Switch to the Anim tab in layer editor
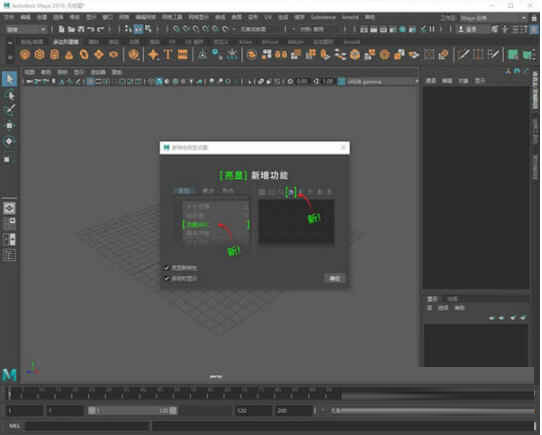 click(x=452, y=299)
